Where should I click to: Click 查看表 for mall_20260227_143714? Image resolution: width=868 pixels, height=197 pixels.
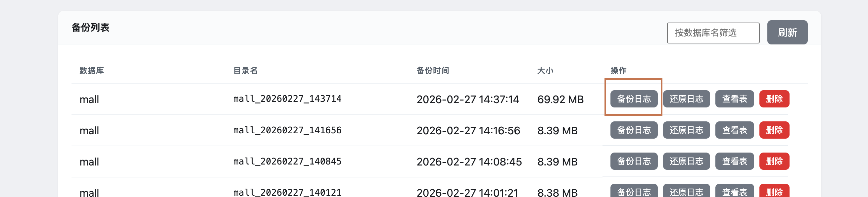734,99
